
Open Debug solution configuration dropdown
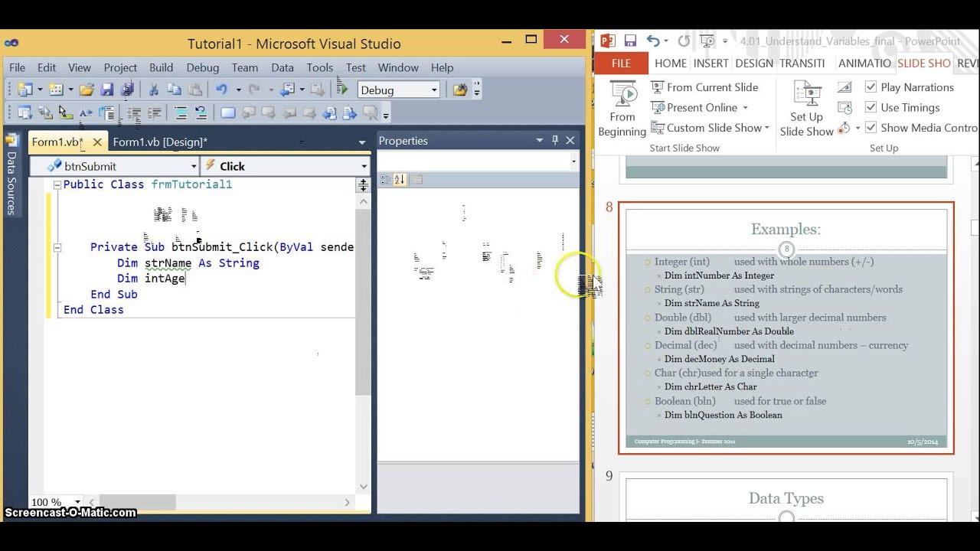[433, 90]
